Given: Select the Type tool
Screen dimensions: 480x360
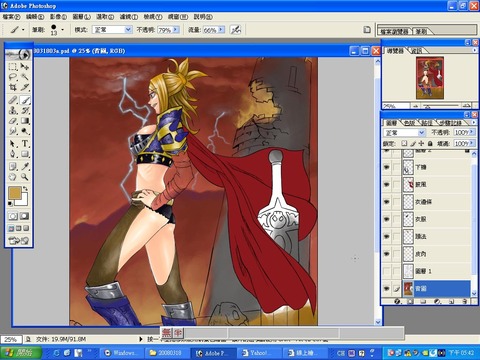Looking at the screenshot, I should [x=25, y=144].
